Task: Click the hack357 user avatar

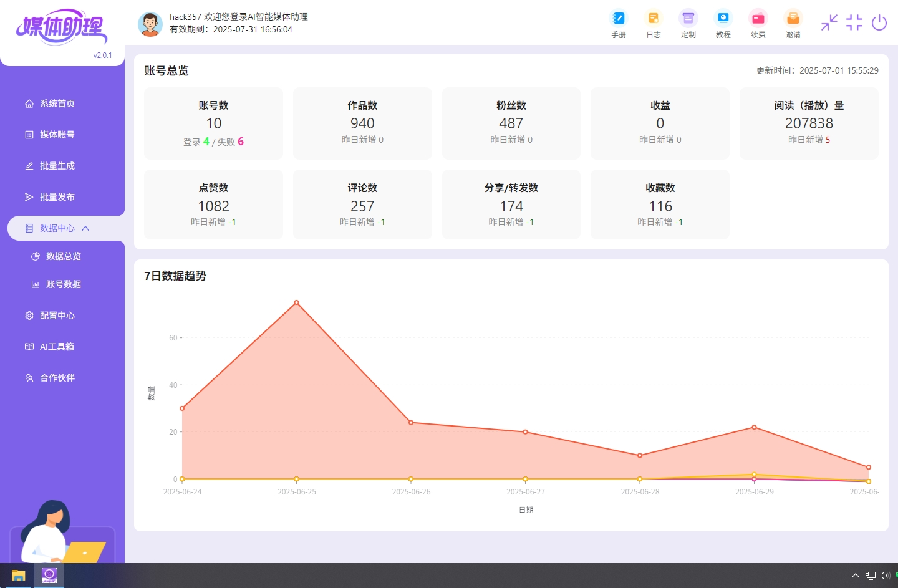Action: (x=150, y=23)
